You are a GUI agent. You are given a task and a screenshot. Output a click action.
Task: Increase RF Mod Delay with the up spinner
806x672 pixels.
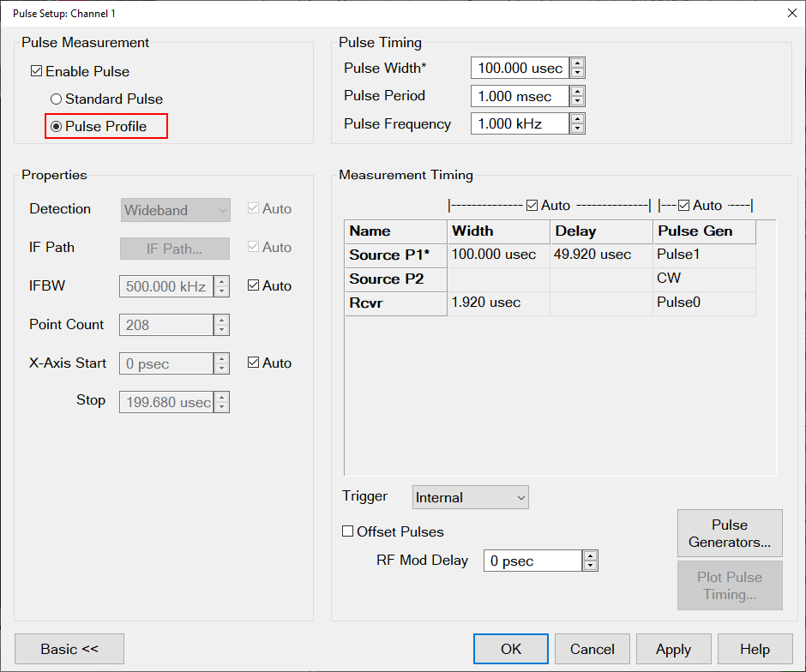click(590, 556)
